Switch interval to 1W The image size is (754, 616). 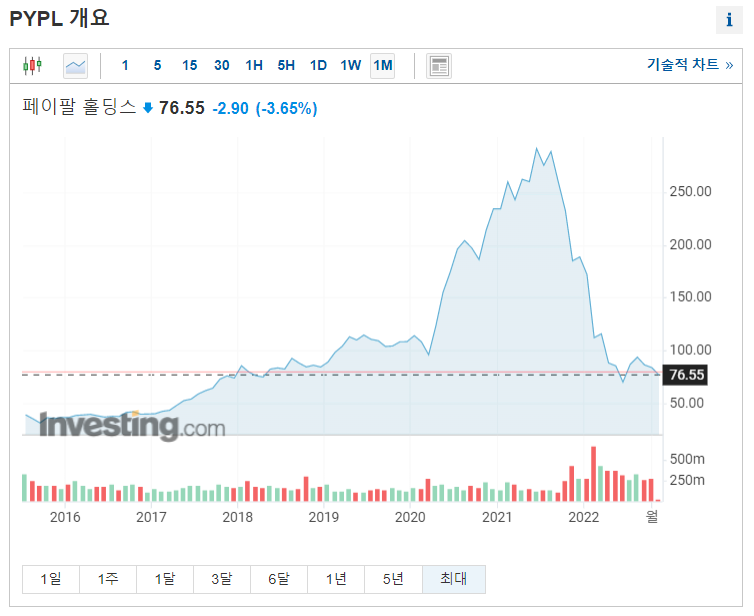click(x=351, y=65)
